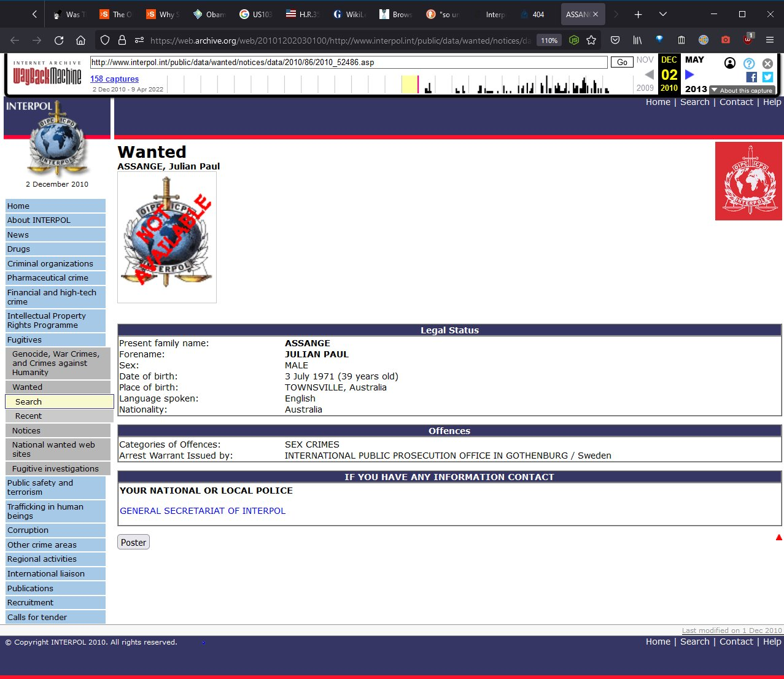The width and height of the screenshot is (784, 679).
Task: Click the 'Not Available' wanted photo placeholder
Action: pos(167,238)
